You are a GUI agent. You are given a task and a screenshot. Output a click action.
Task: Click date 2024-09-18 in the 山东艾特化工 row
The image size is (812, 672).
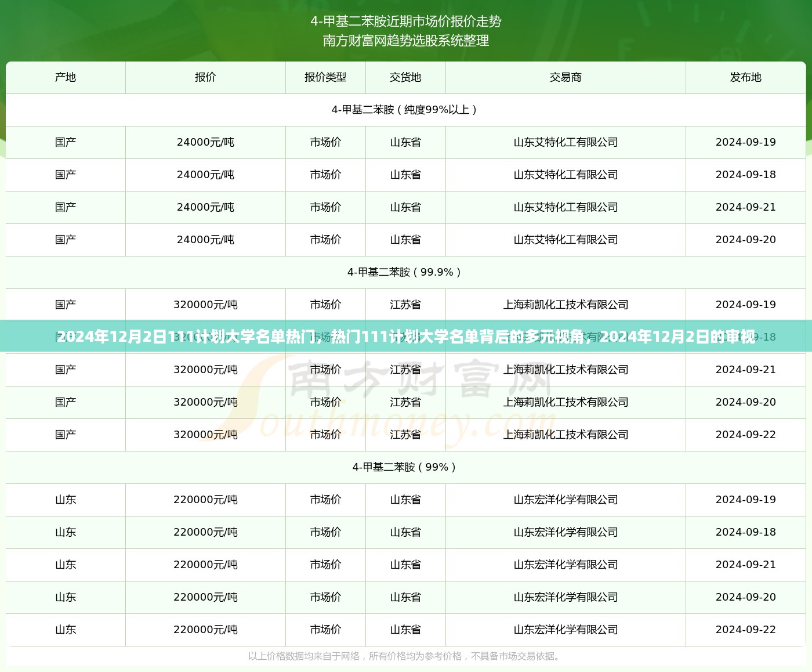coord(745,175)
